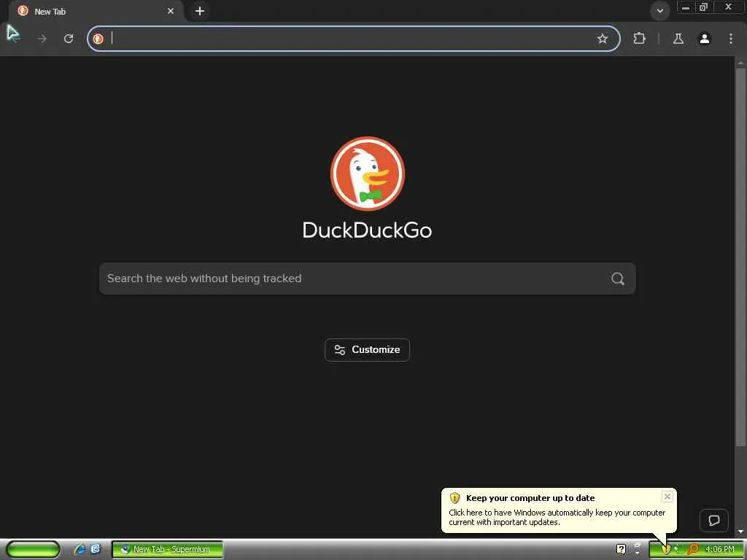Click the page vertical scrollbar
Image resolution: width=747 pixels, height=560 pixels.
tap(741, 257)
